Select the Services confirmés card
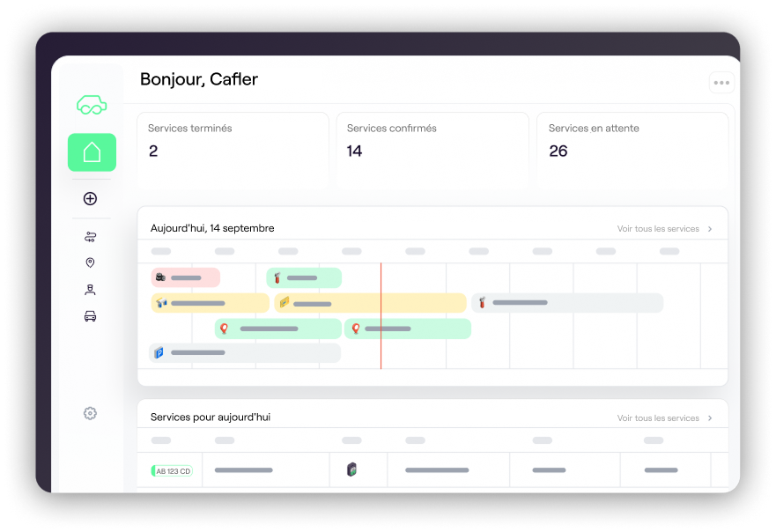Image resolution: width=776 pixels, height=532 pixels. coord(432,150)
